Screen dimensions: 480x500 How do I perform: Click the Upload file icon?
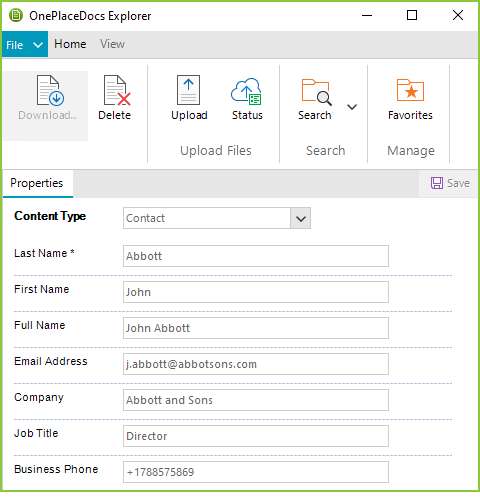pos(188,90)
